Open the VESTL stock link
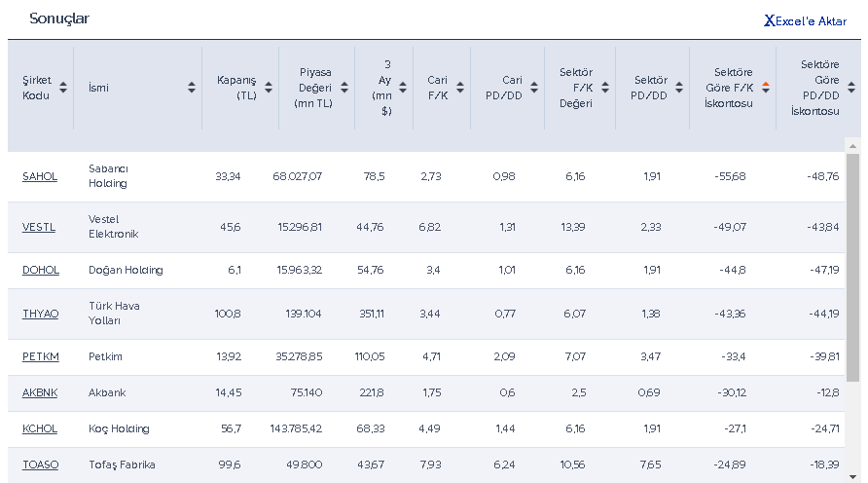 pos(39,227)
